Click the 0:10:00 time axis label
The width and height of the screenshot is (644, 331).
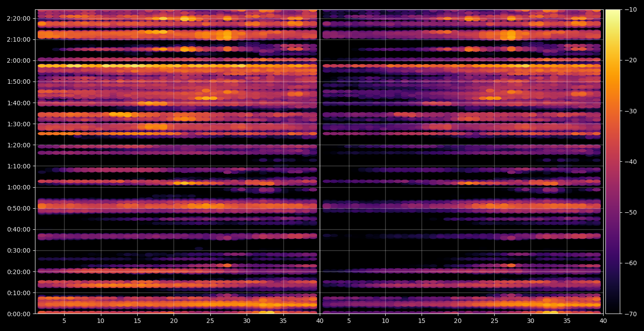point(19,293)
